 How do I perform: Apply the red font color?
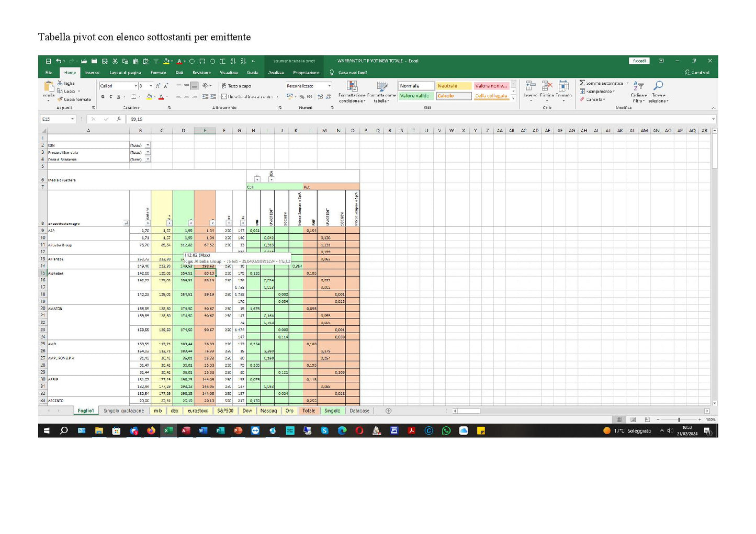(161, 97)
